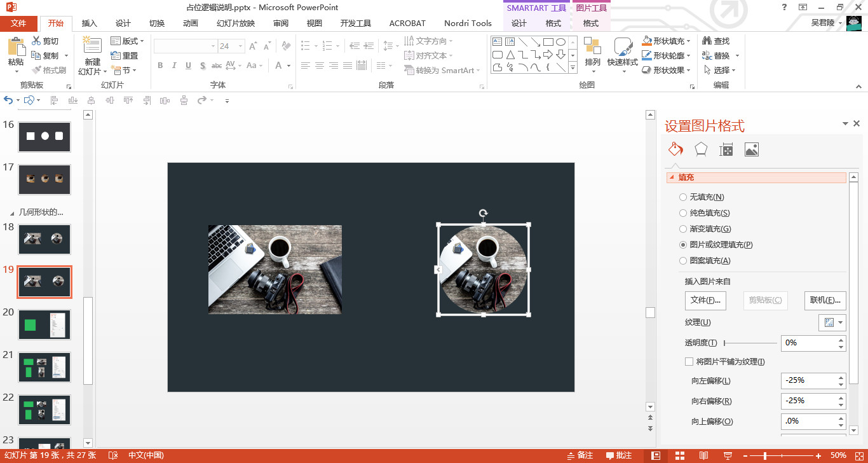Image resolution: width=868 pixels, height=463 pixels.
Task: Switch to slide sorter view in status bar
Action: pyautogui.click(x=680, y=455)
